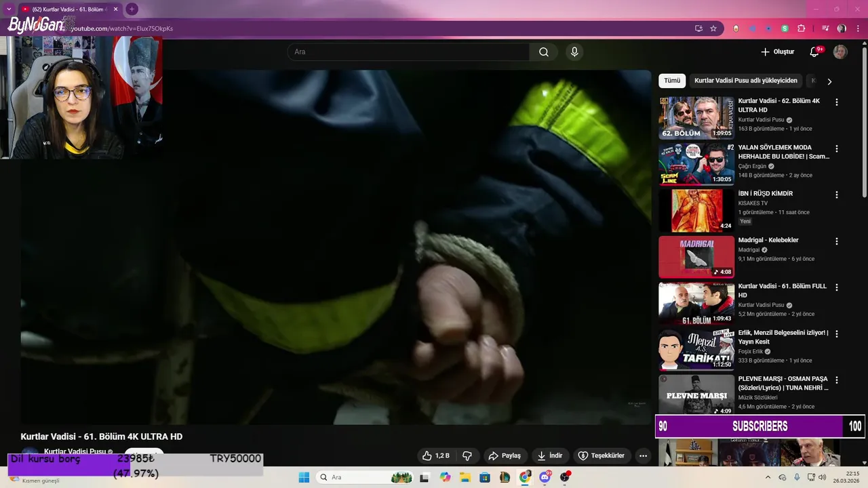The width and height of the screenshot is (868, 488).
Task: Focus the YouTube Ara search field
Action: pyautogui.click(x=408, y=52)
